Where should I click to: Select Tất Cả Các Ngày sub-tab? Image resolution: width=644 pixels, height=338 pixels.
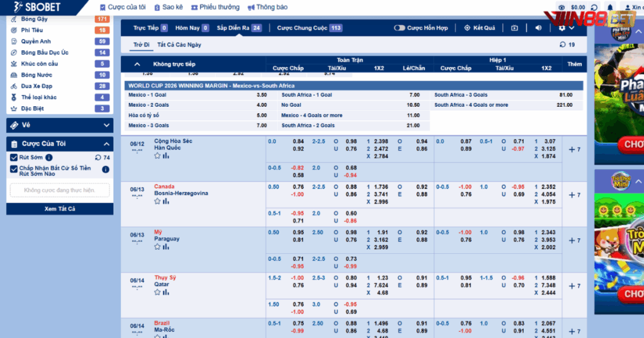[179, 45]
